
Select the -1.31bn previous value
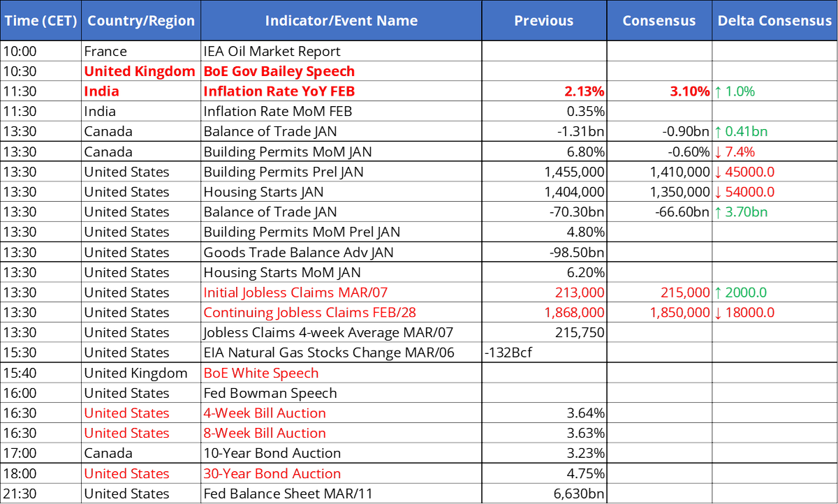coord(544,132)
